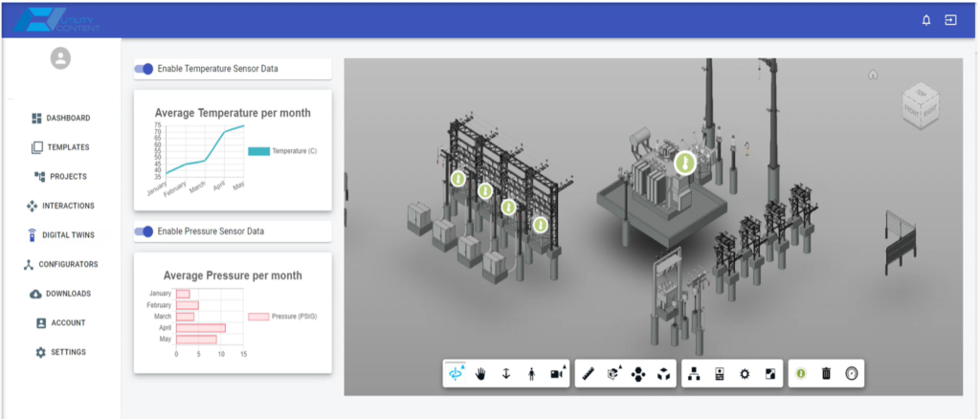Click the pressure gauge icon in toolbar

[x=851, y=374]
